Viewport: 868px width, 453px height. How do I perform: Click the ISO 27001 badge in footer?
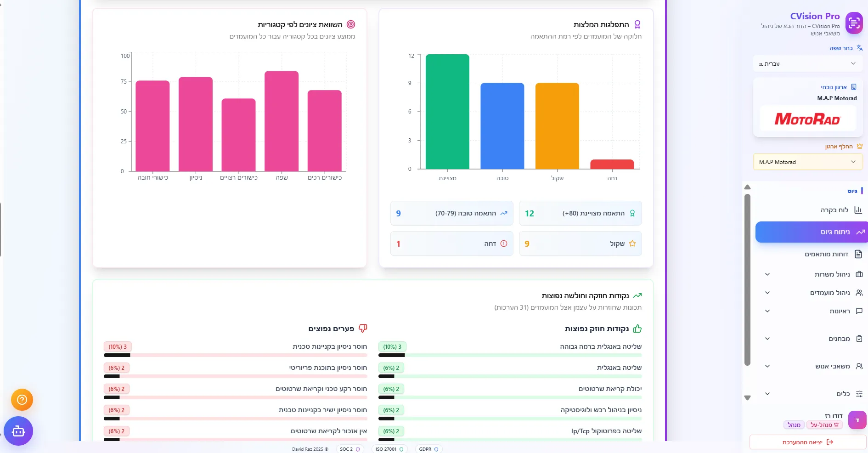[389, 449]
